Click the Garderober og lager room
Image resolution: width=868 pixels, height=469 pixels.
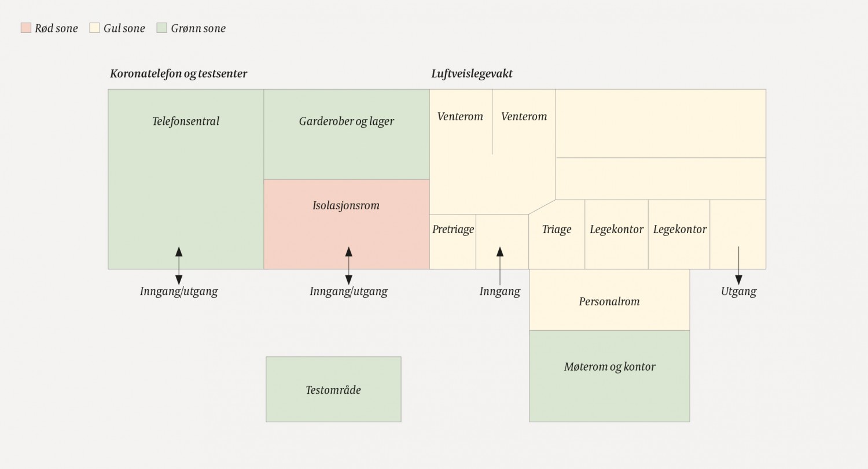347,121
